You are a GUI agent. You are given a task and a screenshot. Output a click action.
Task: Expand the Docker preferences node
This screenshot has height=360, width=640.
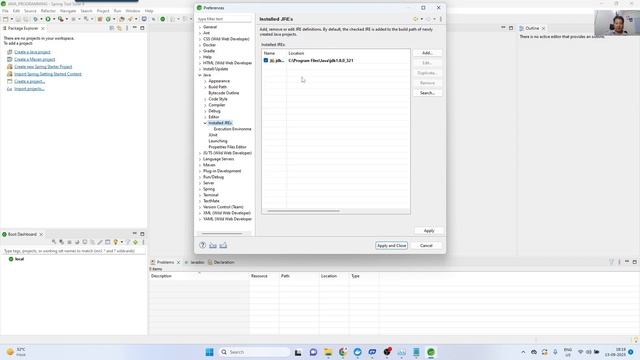tap(200, 45)
